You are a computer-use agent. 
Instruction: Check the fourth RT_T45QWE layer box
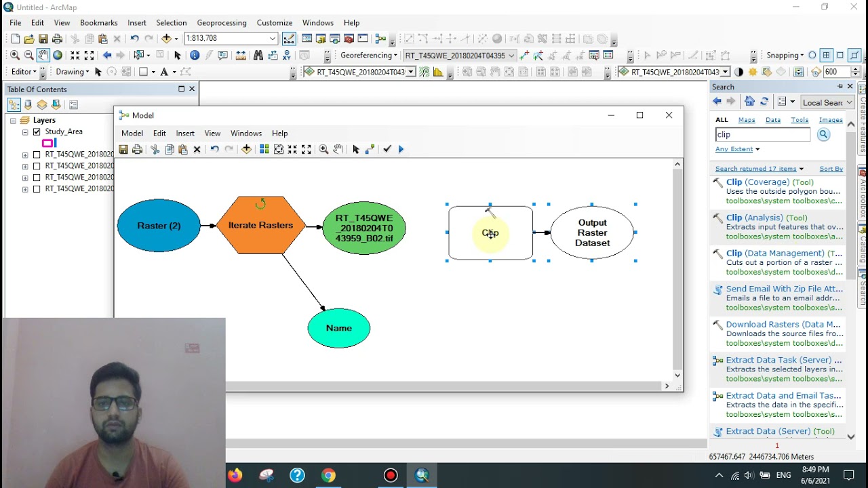coord(37,189)
